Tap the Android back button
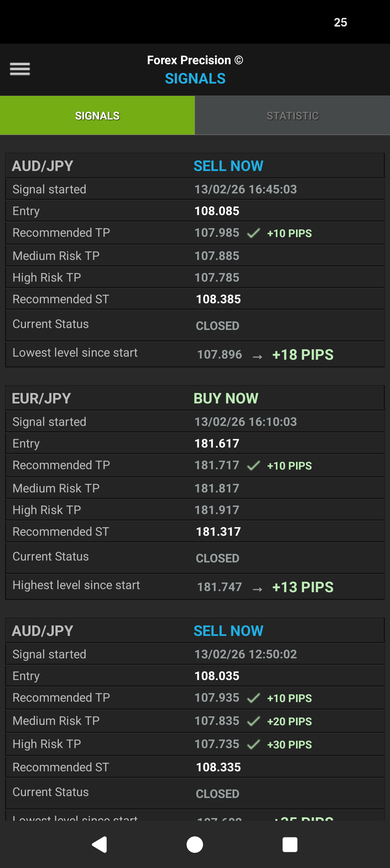 point(99,844)
